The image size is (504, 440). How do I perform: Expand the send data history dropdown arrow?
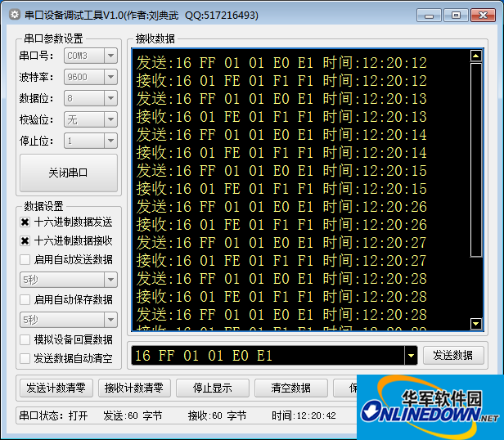pos(411,356)
